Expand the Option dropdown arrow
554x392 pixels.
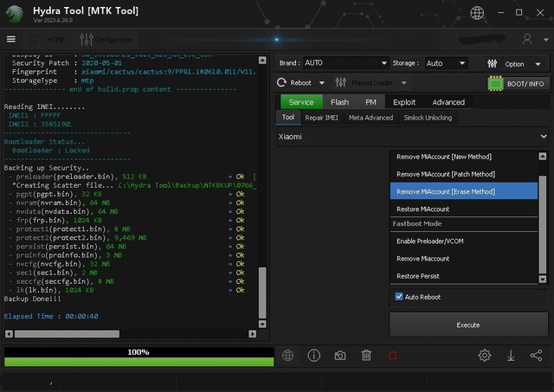[x=538, y=64]
